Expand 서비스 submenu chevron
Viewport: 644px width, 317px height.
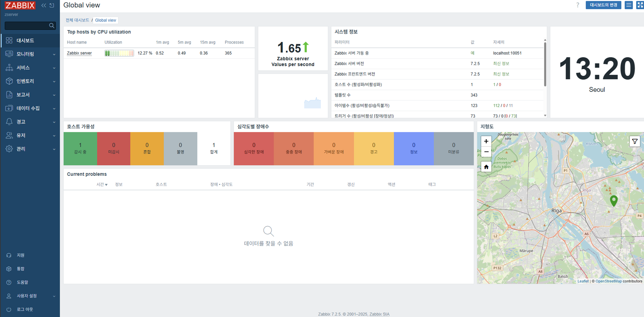(54, 68)
